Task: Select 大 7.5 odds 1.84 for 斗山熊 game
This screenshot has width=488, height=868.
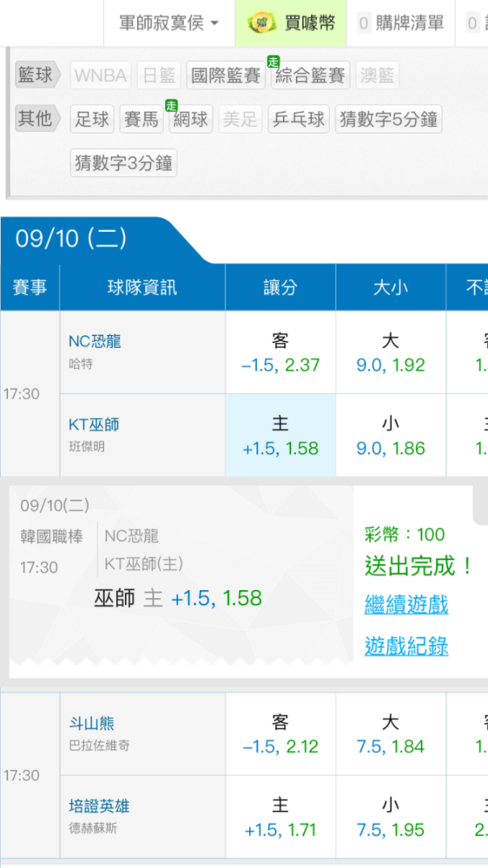Action: coord(391,734)
